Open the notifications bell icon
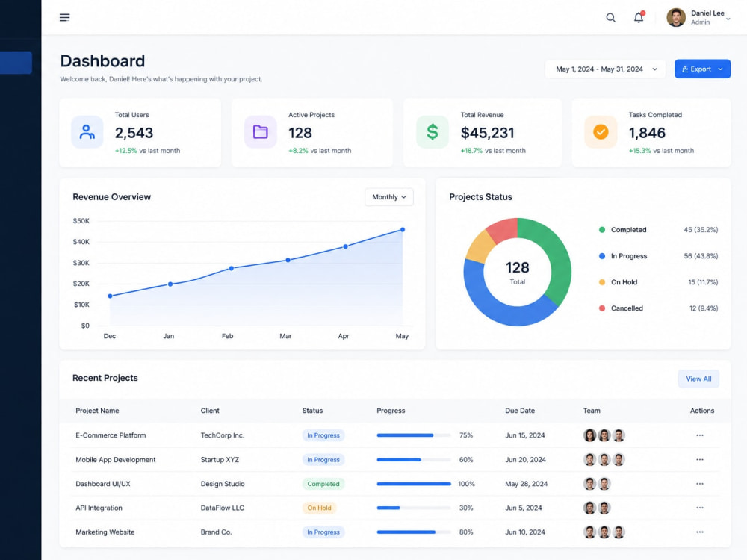The image size is (747, 560). point(639,18)
